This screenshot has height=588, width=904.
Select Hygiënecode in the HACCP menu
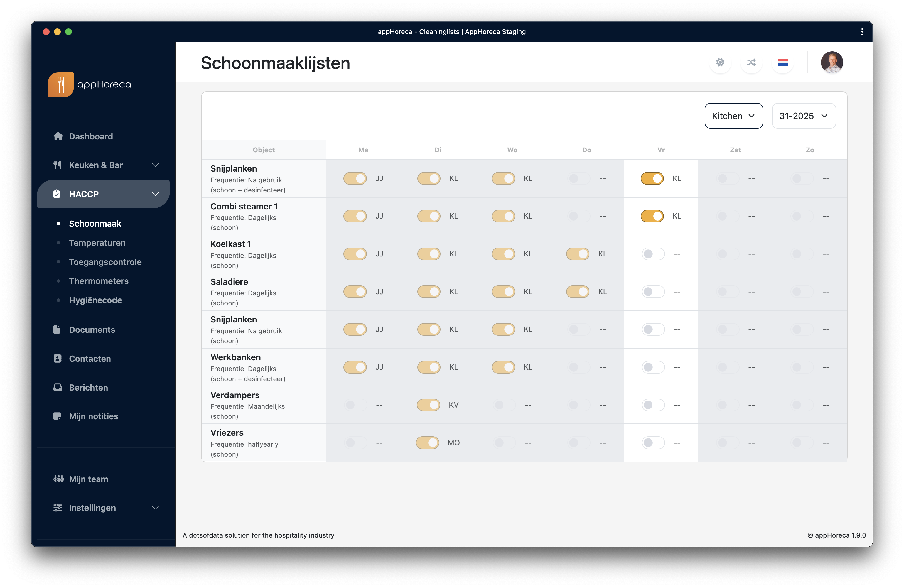[95, 300]
